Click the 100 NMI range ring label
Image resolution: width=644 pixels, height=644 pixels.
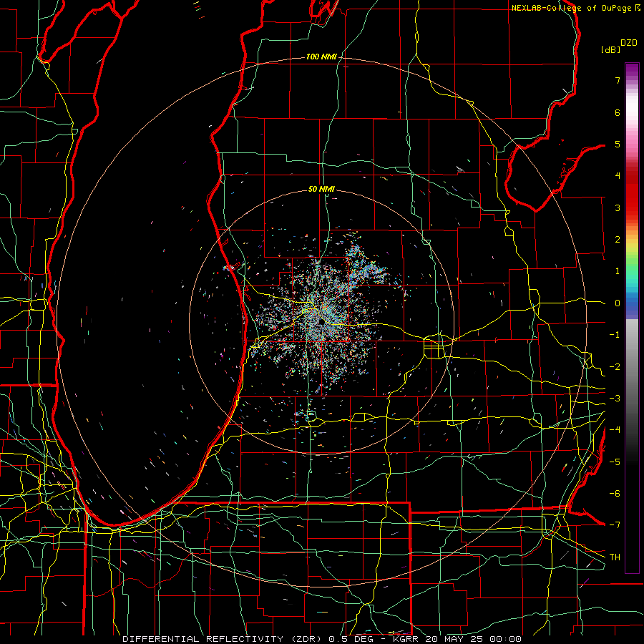click(321, 57)
